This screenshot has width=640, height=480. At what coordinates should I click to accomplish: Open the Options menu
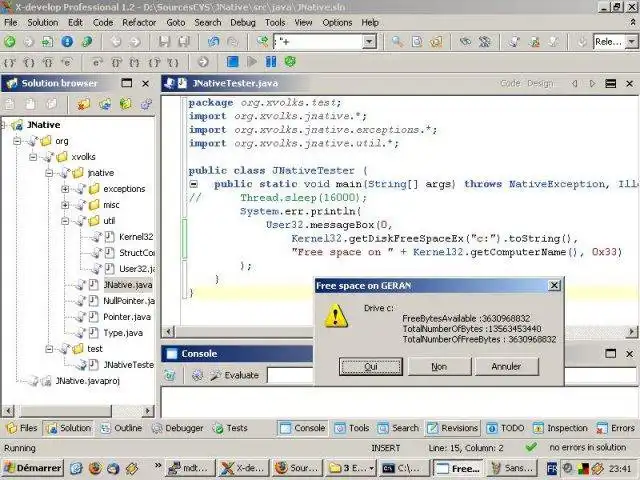[337, 22]
